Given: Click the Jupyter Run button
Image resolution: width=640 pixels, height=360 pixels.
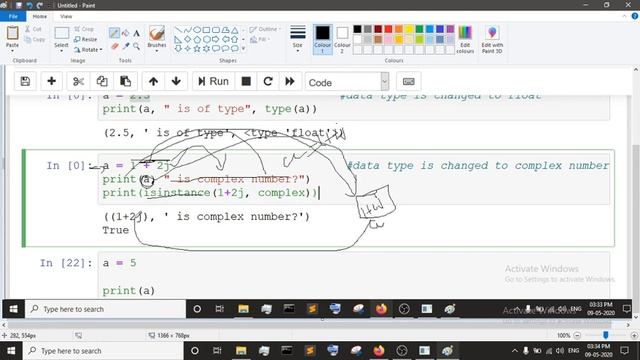Looking at the screenshot, I should (x=213, y=81).
